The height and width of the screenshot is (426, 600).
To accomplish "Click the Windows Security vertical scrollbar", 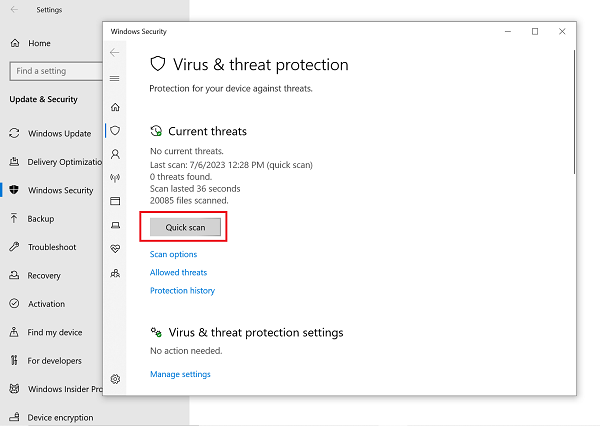I will 574,112.
